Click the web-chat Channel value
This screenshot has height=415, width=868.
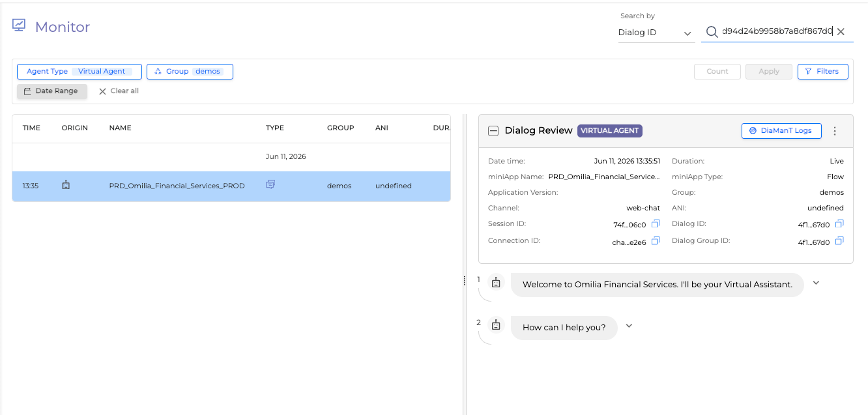pyautogui.click(x=643, y=208)
